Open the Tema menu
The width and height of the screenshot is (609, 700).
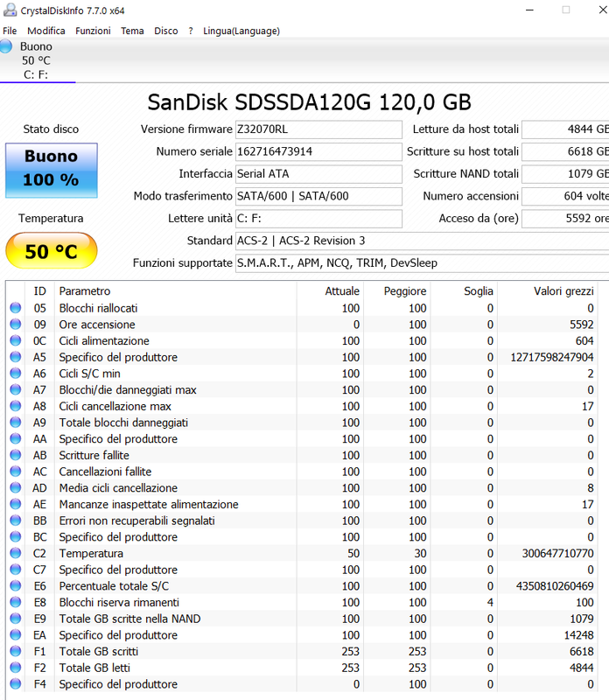(132, 31)
